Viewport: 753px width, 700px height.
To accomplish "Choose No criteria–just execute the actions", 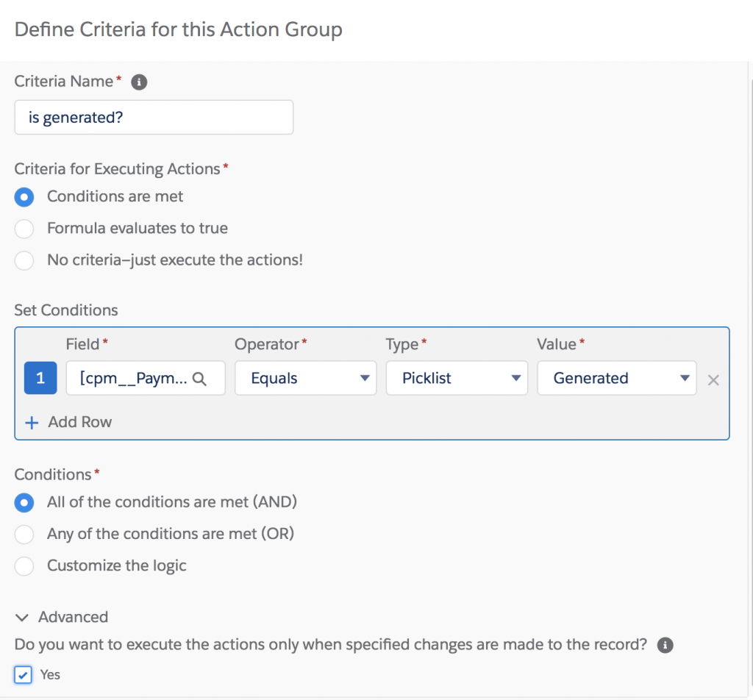I will [x=24, y=260].
